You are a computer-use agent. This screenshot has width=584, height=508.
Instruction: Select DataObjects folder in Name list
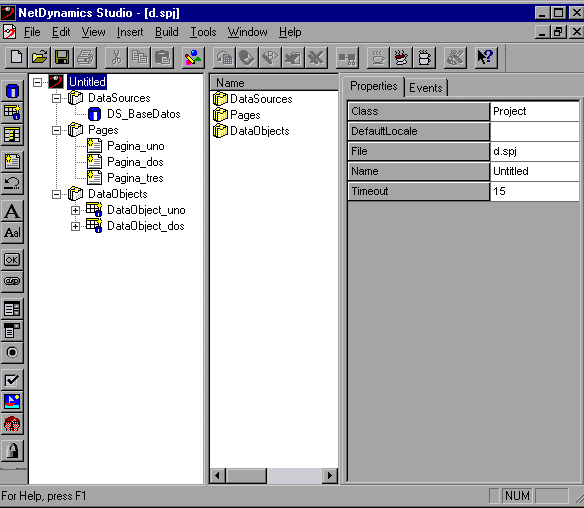pyautogui.click(x=251, y=131)
